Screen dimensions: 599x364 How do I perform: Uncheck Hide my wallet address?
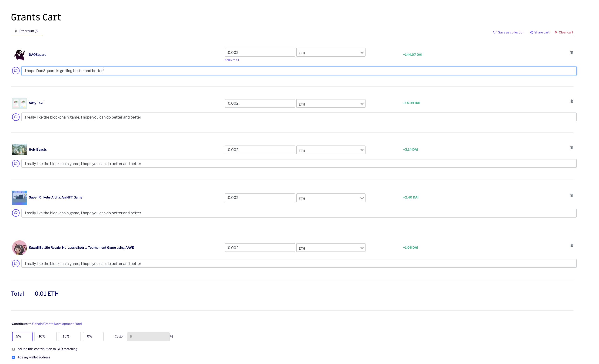pyautogui.click(x=14, y=357)
